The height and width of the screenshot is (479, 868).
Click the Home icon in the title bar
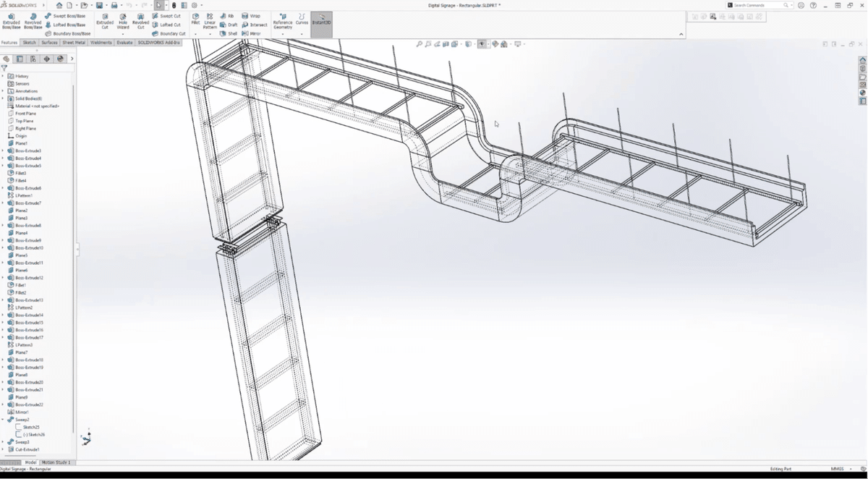coord(59,5)
